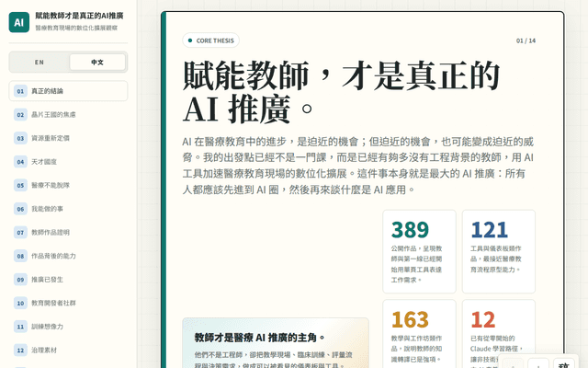Click the paragraph starting AI 在醫療教育中的進步

(x=358, y=166)
